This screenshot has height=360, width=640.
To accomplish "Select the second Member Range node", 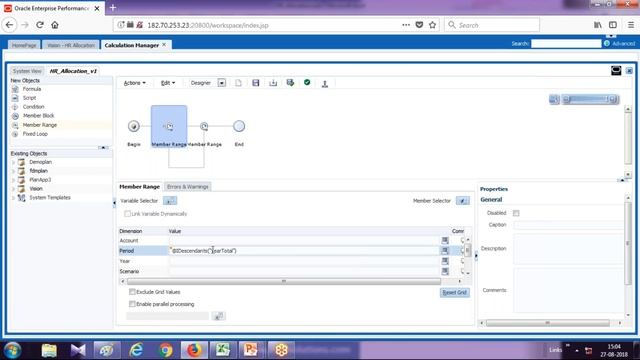I will coord(204,126).
